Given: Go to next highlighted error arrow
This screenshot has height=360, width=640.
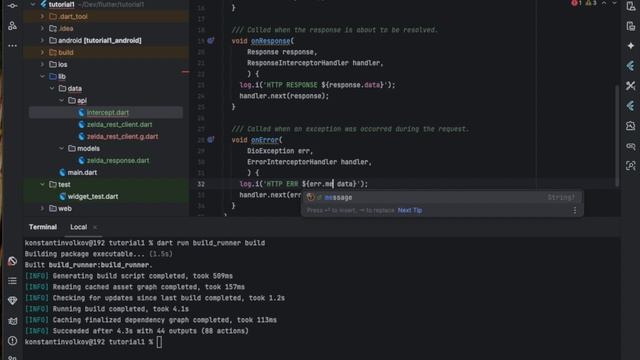Looking at the screenshot, I should click(614, 3).
